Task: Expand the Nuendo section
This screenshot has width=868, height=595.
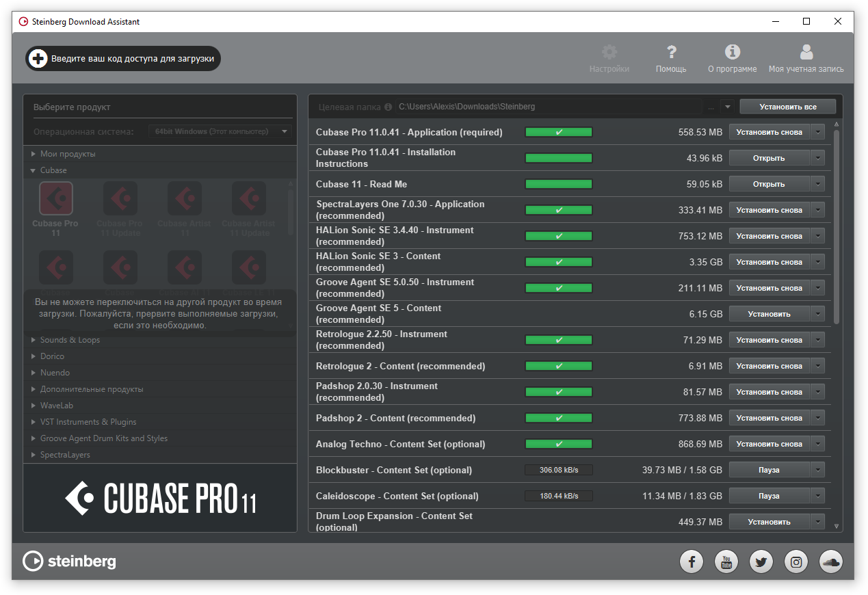Action: (34, 373)
